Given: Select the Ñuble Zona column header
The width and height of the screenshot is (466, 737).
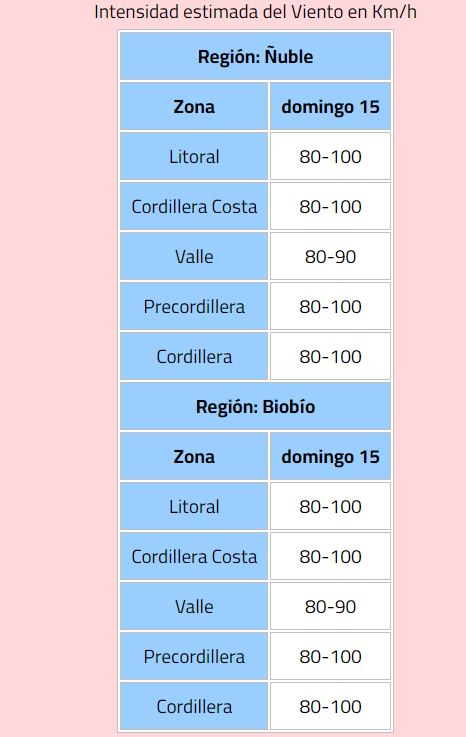Looking at the screenshot, I should pos(194,107).
